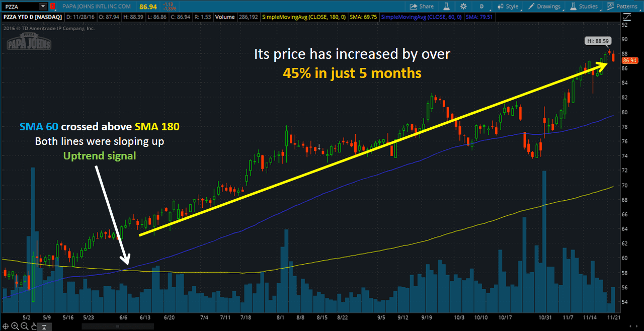Click the Volume study label
This screenshot has height=331, width=644.
[x=225, y=17]
